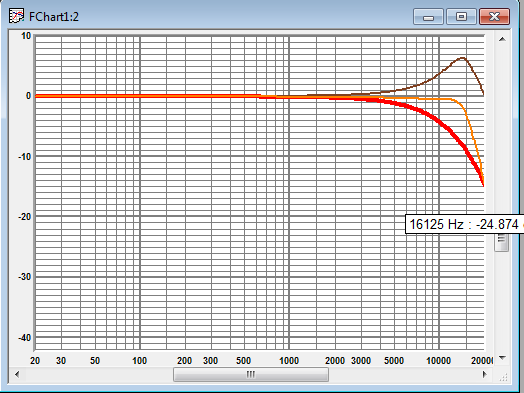Close the FChart1:2 window
Screen dimensions: 524x393
click(x=495, y=17)
